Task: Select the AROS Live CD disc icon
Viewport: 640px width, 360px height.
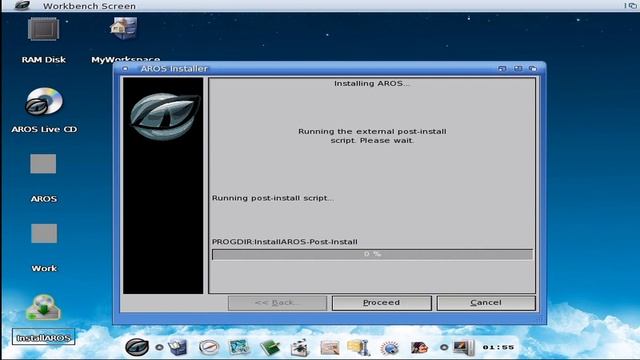Action: click(x=44, y=101)
